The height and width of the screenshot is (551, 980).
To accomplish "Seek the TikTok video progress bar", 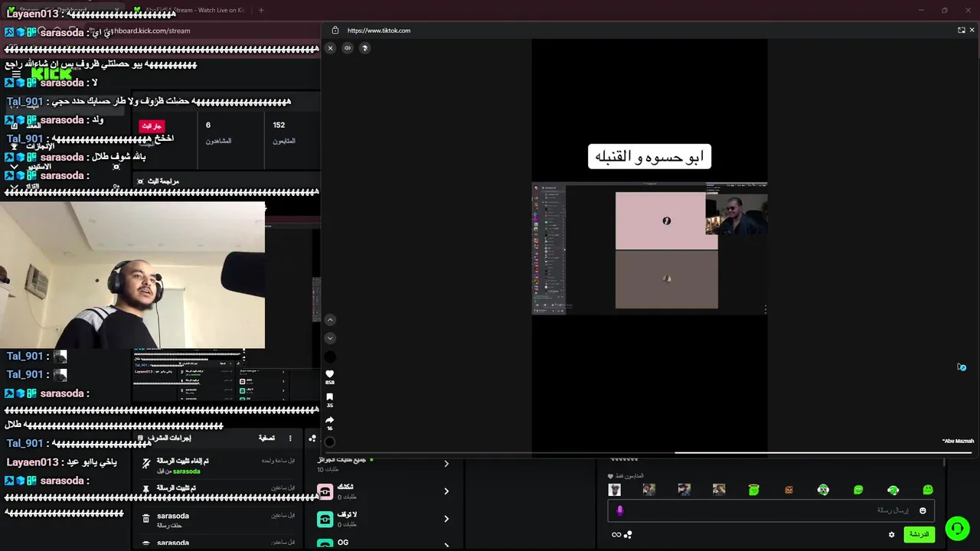I will point(650,452).
